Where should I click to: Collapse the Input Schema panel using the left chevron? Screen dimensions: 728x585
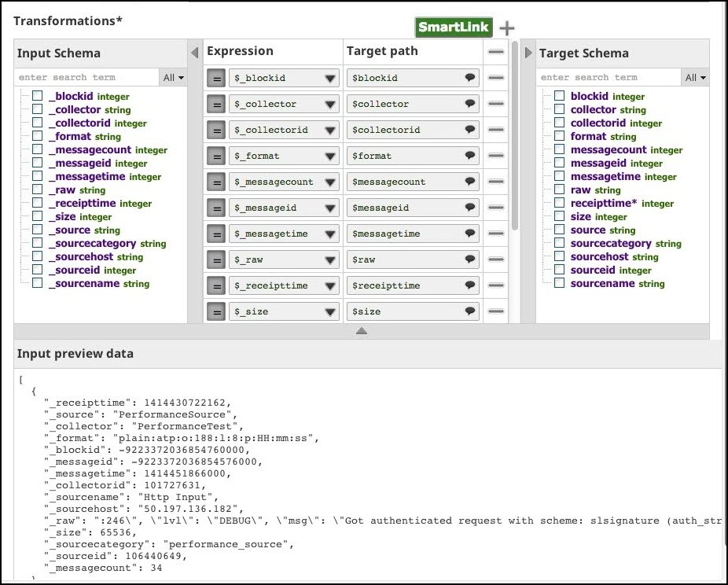click(194, 53)
